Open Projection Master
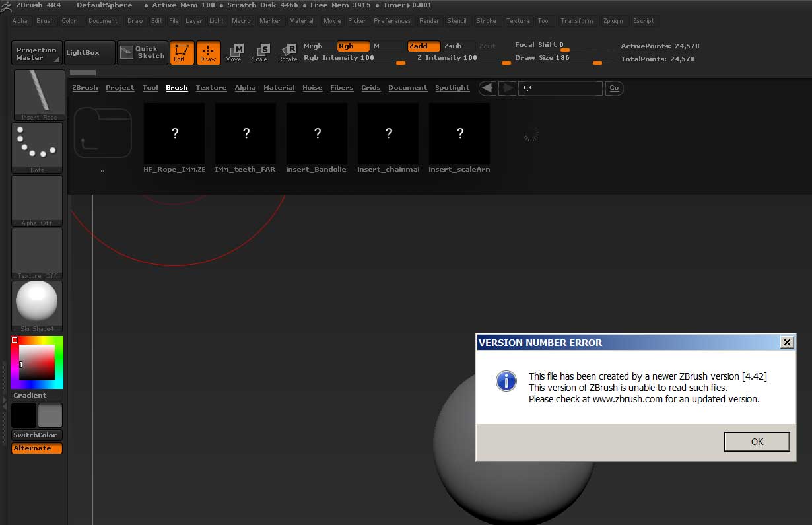The width and height of the screenshot is (812, 525). (x=37, y=53)
